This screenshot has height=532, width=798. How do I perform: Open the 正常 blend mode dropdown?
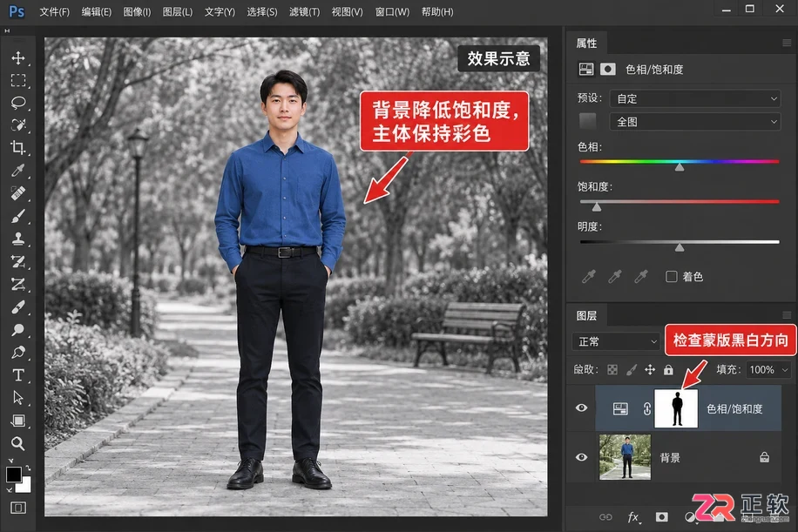click(x=616, y=342)
